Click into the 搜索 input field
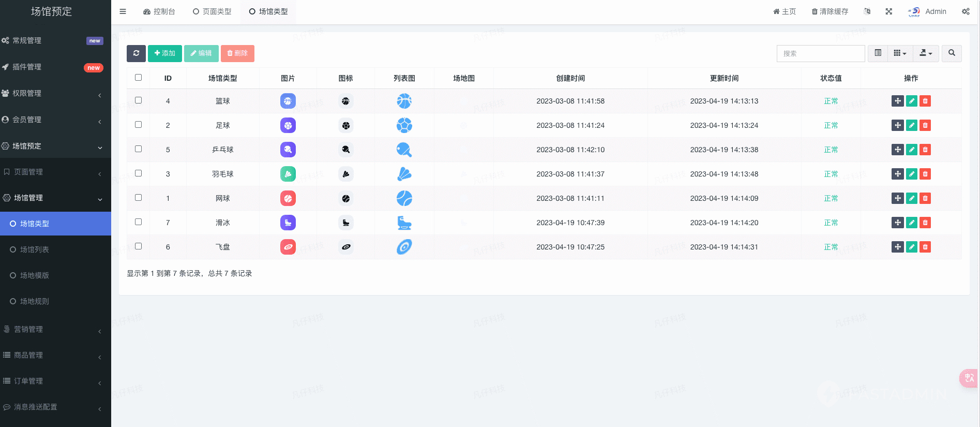The image size is (980, 427). click(x=820, y=53)
